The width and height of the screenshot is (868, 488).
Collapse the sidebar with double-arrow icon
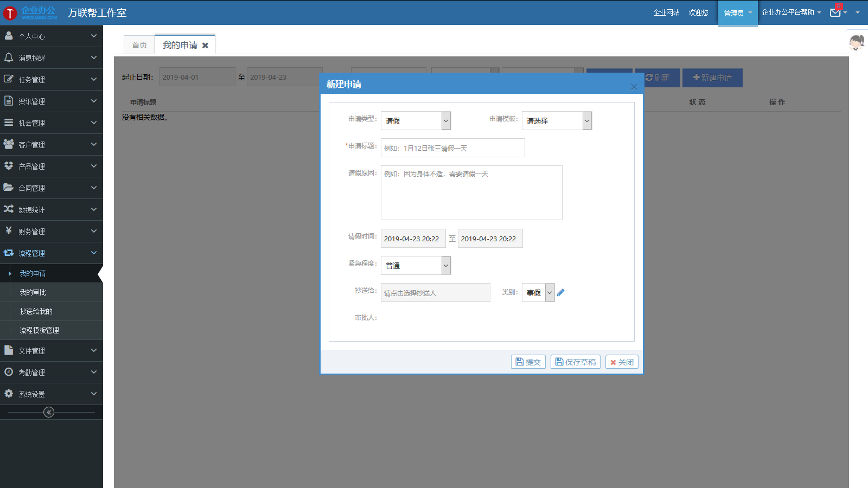[49, 412]
